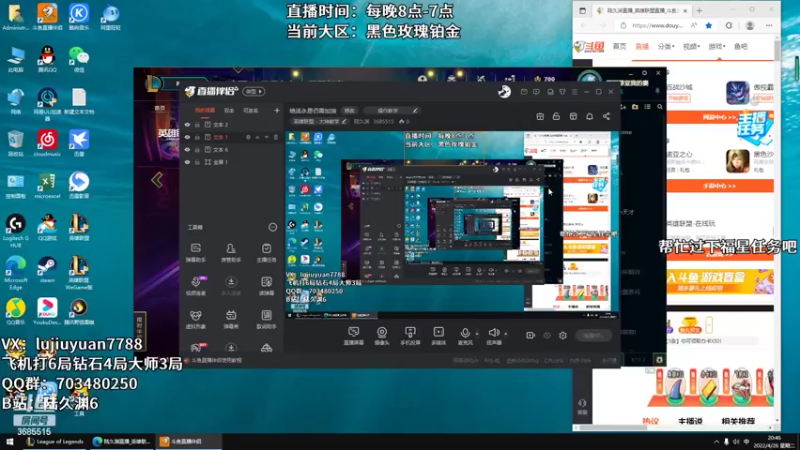Click the unlock icon in streaming app header
800x450 pixels.
point(556,116)
